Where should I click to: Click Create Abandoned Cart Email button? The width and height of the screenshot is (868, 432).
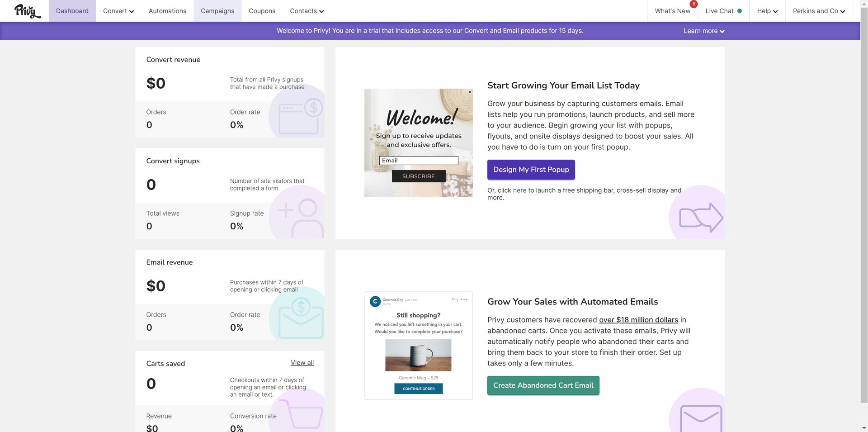click(543, 385)
